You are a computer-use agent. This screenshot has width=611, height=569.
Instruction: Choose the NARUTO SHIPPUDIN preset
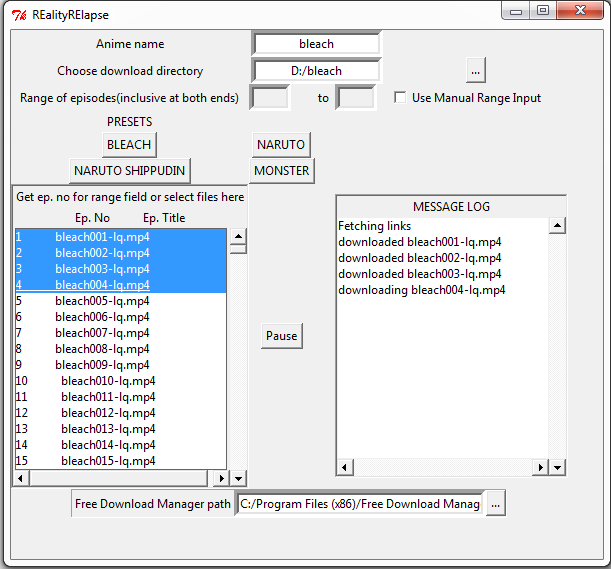[129, 171]
